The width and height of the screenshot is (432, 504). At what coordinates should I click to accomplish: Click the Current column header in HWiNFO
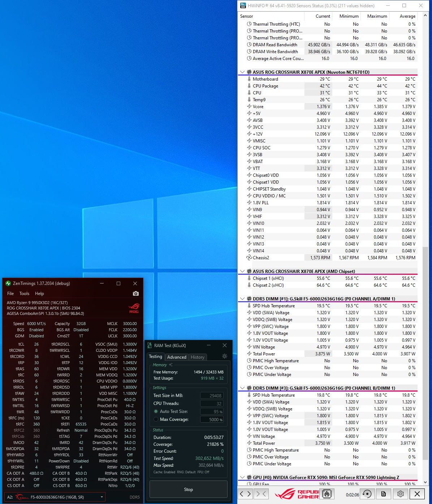point(319,16)
